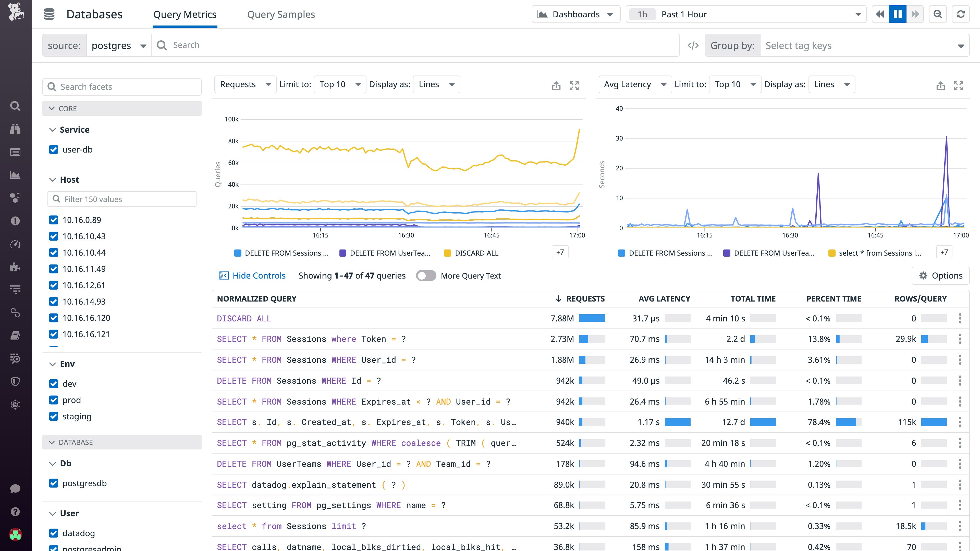Collapse the CORE facet section
Viewport: 980px width, 551px height.
(x=53, y=108)
